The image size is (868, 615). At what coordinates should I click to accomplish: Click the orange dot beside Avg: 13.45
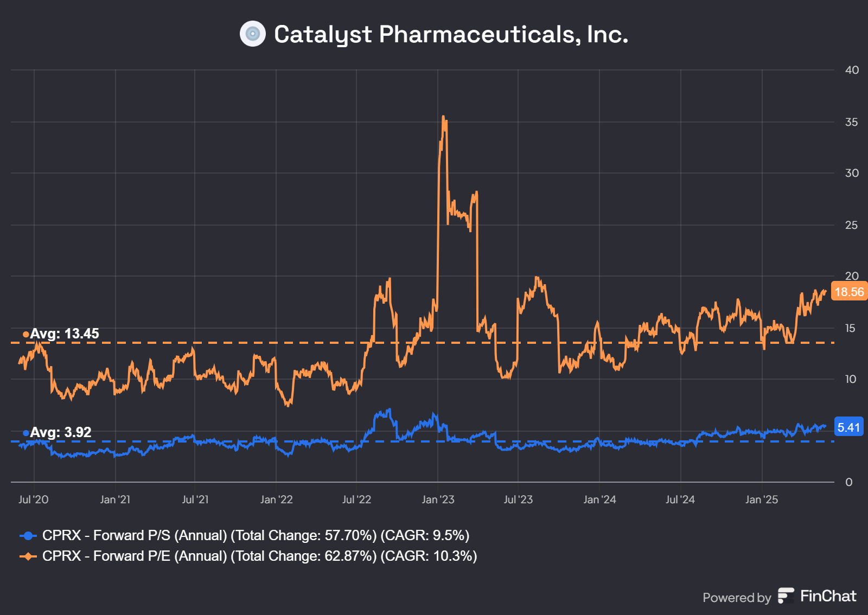(x=25, y=334)
